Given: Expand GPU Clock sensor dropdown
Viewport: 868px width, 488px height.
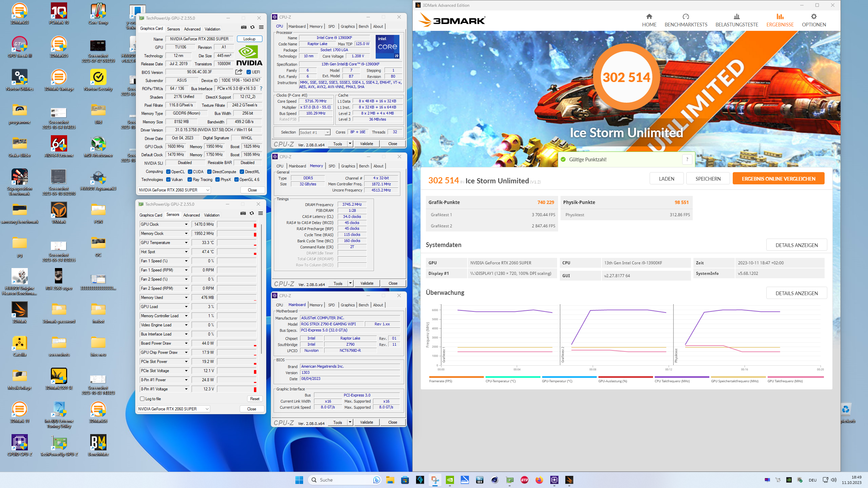Looking at the screenshot, I should click(186, 224).
